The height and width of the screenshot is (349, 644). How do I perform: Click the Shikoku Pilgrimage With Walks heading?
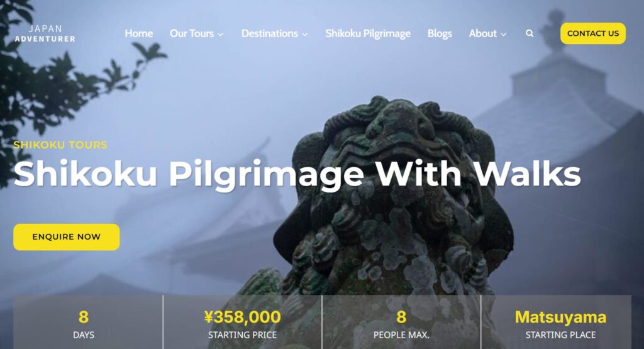point(297,174)
